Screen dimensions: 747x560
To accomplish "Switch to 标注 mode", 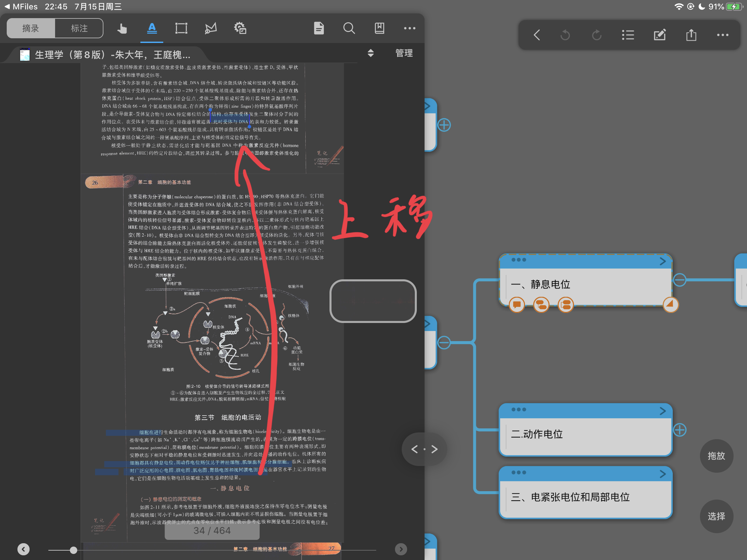I will (x=79, y=28).
